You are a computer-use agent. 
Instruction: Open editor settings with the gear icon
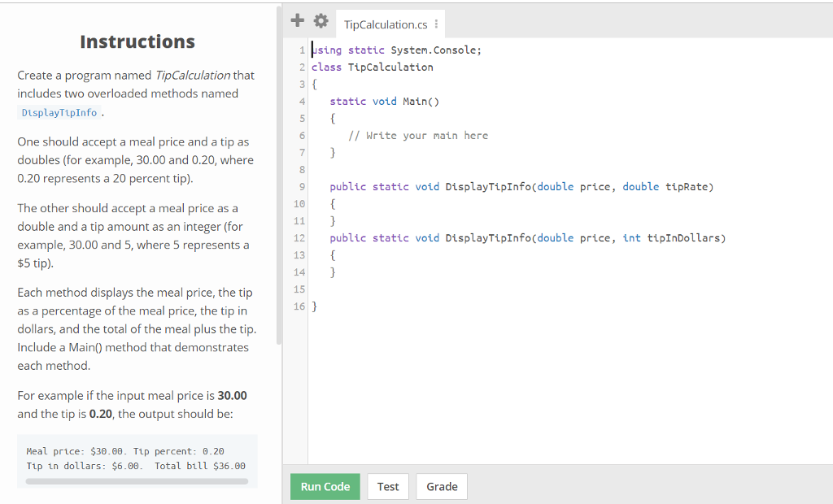pos(321,20)
